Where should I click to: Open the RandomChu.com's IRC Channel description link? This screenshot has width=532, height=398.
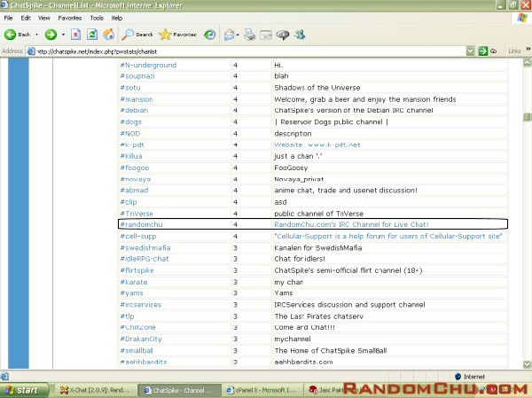tap(351, 224)
